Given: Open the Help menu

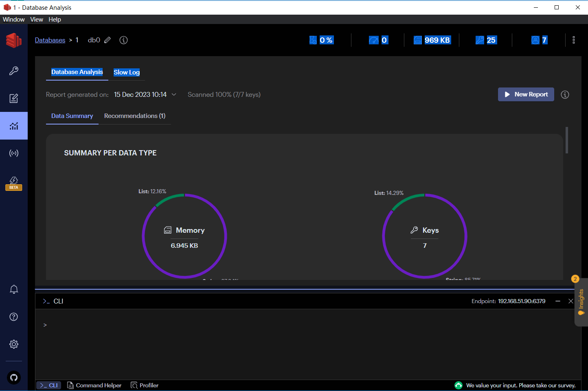Looking at the screenshot, I should coord(55,20).
